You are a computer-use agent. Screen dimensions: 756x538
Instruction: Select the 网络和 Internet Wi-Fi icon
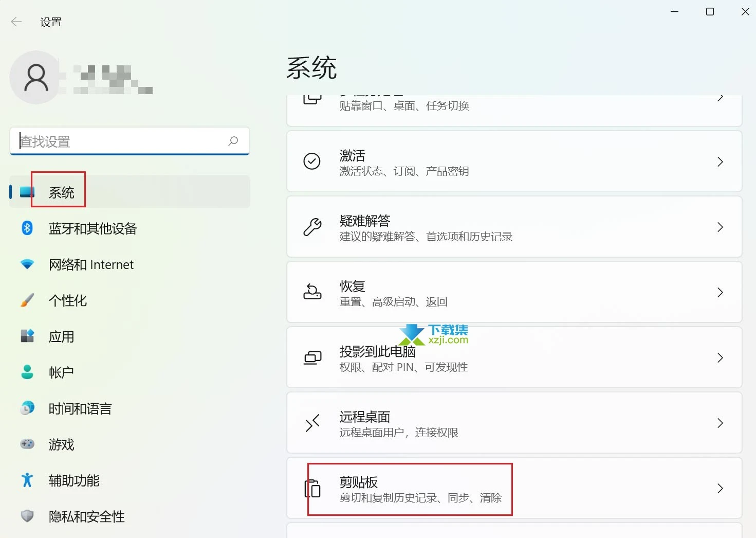coord(27,264)
